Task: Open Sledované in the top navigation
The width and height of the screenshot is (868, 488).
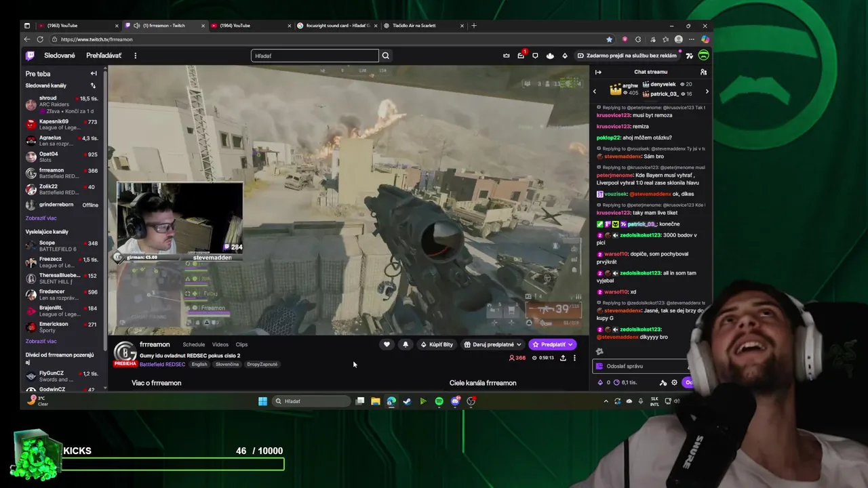Action: click(60, 56)
